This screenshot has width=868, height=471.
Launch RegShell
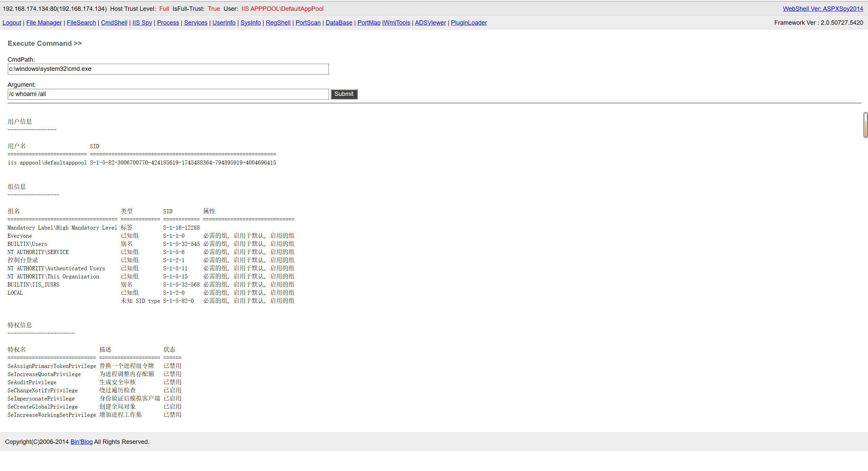coord(278,23)
